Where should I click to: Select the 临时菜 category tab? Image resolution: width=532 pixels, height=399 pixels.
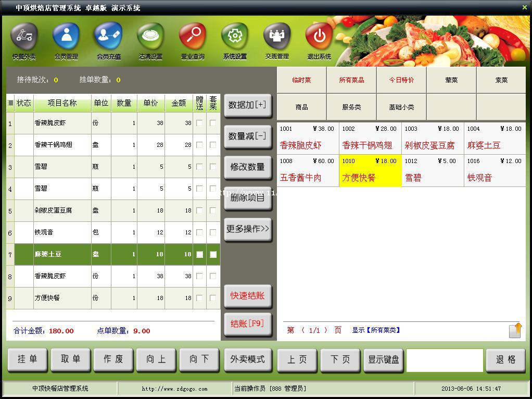point(301,80)
